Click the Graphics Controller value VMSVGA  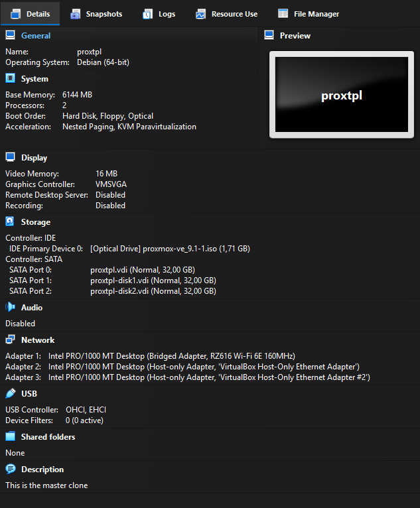coord(111,184)
